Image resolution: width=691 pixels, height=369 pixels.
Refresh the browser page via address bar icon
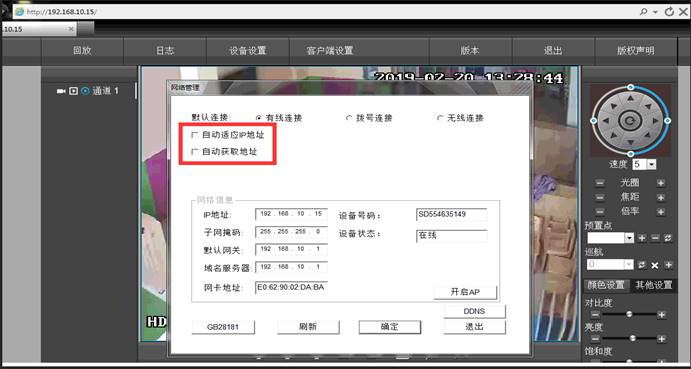669,11
